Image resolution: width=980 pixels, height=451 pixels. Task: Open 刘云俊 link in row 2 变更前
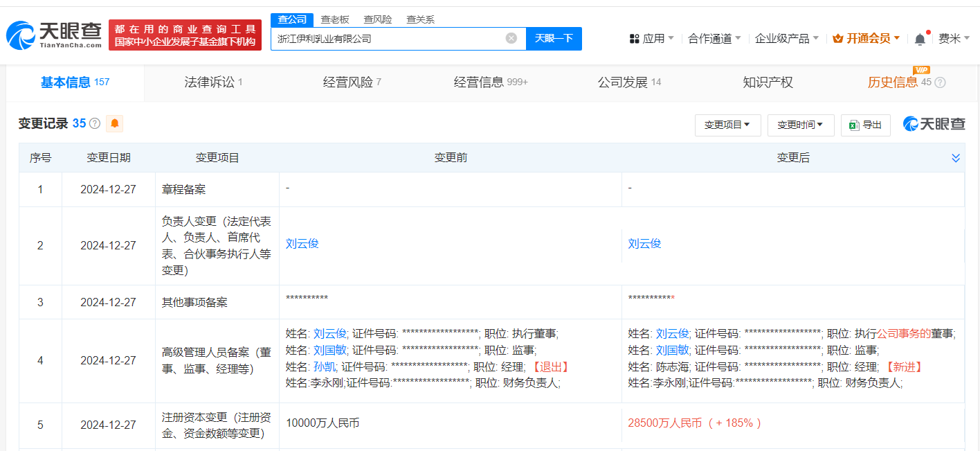click(302, 244)
